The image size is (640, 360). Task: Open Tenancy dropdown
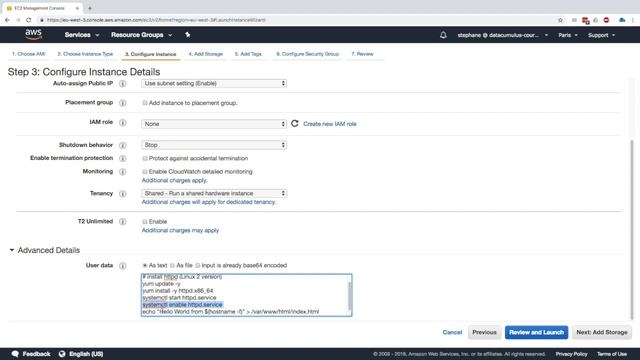tap(214, 193)
